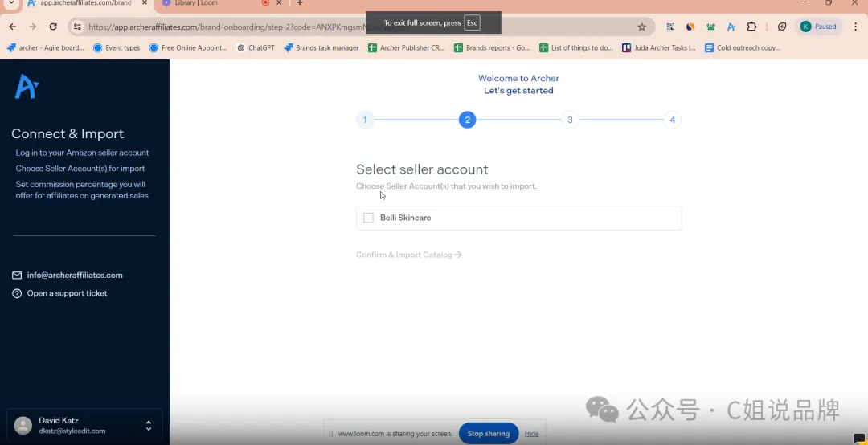Open List of things to do bookmark
This screenshot has height=445, width=868.
tap(576, 48)
